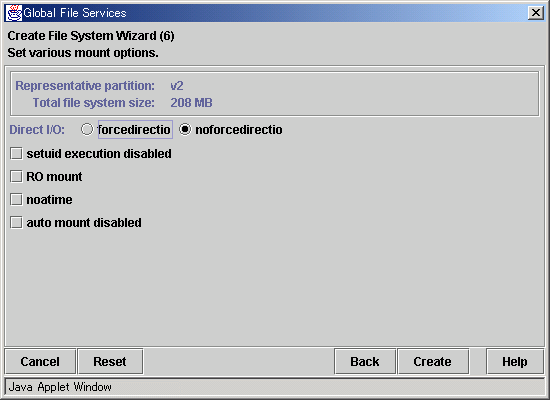Enable setuid execution disabled checkbox

pos(16,153)
